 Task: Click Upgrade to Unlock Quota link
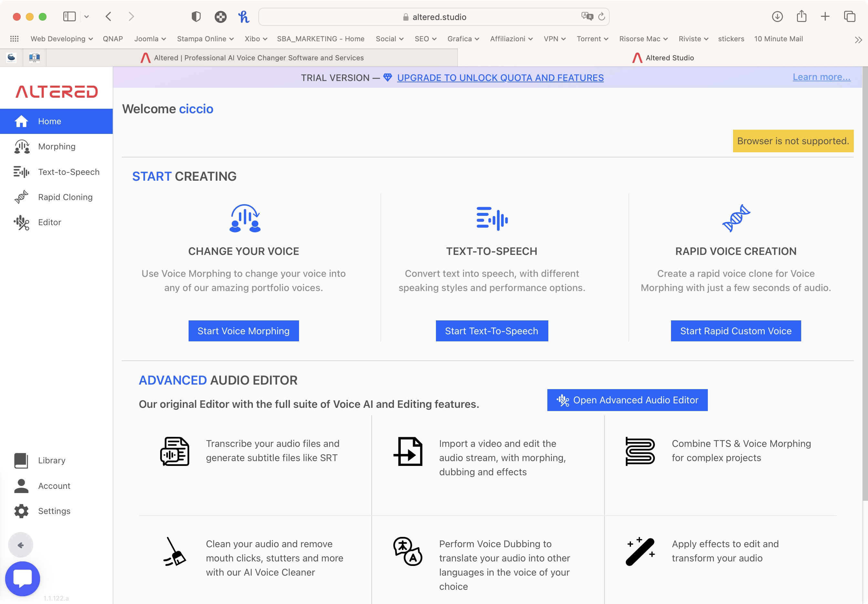pyautogui.click(x=500, y=77)
